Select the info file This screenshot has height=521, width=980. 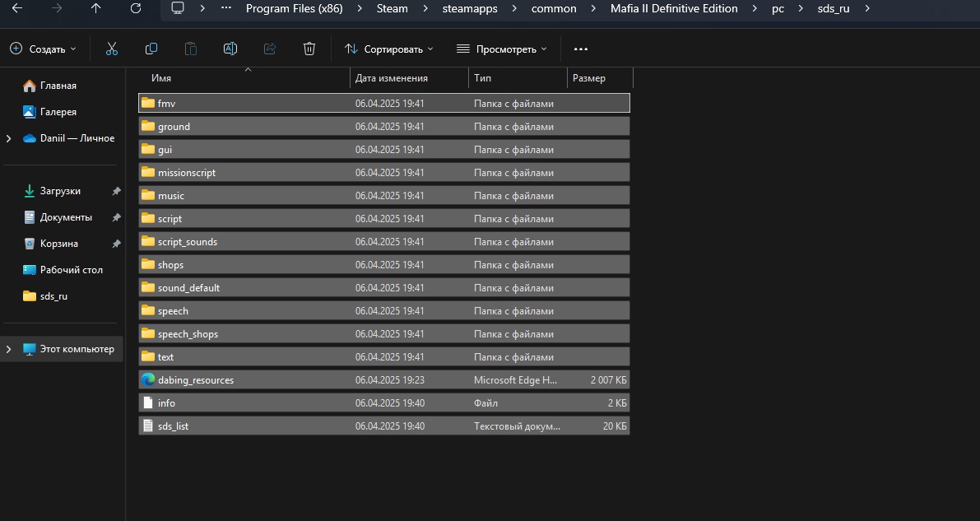(383, 403)
